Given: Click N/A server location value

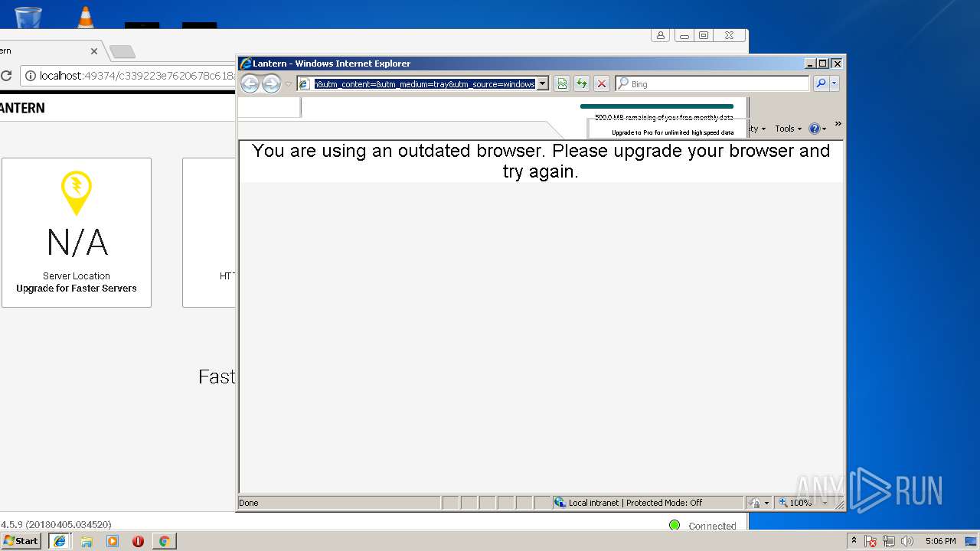Looking at the screenshot, I should pos(77,243).
